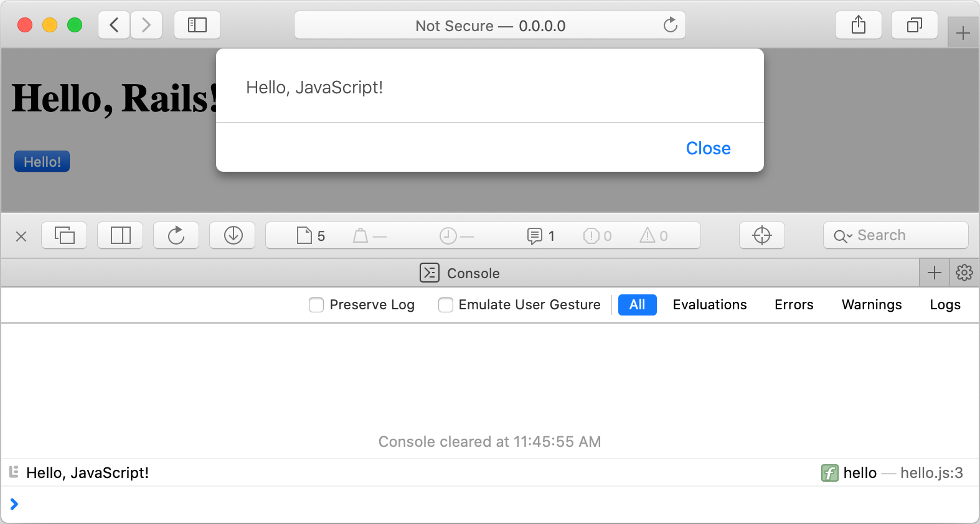Switch to the Errors console filter
This screenshot has width=980, height=524.
pyautogui.click(x=793, y=305)
